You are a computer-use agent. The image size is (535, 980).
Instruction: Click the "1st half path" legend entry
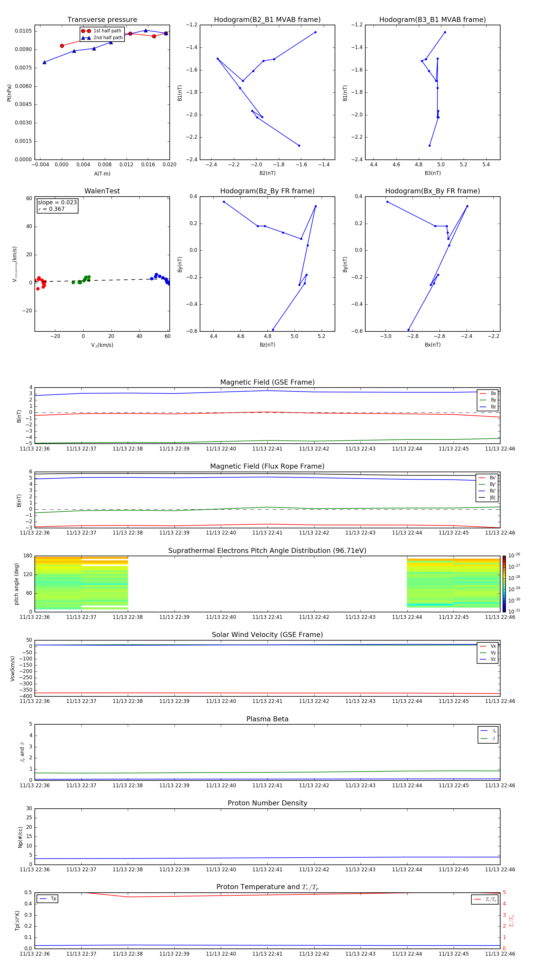[x=101, y=31]
